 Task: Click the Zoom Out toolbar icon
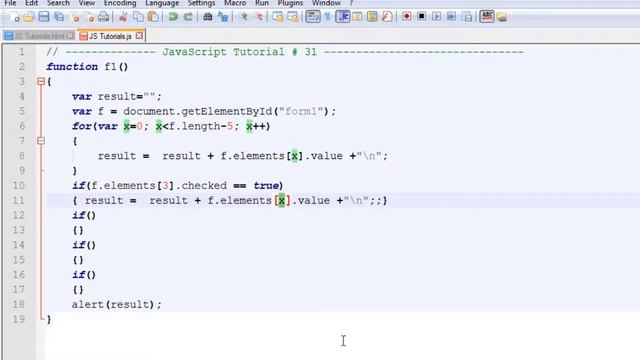click(x=259, y=17)
